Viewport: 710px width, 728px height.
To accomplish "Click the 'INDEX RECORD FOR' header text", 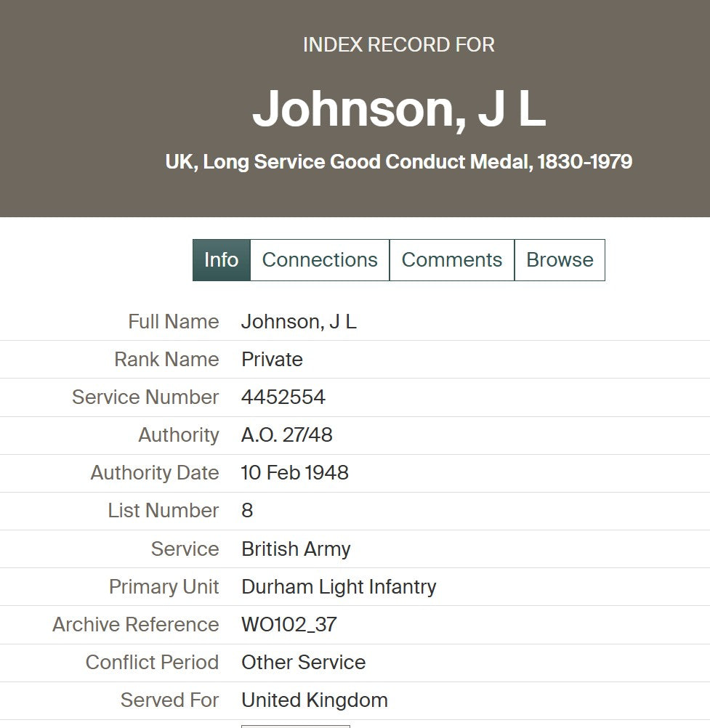I will [x=399, y=45].
